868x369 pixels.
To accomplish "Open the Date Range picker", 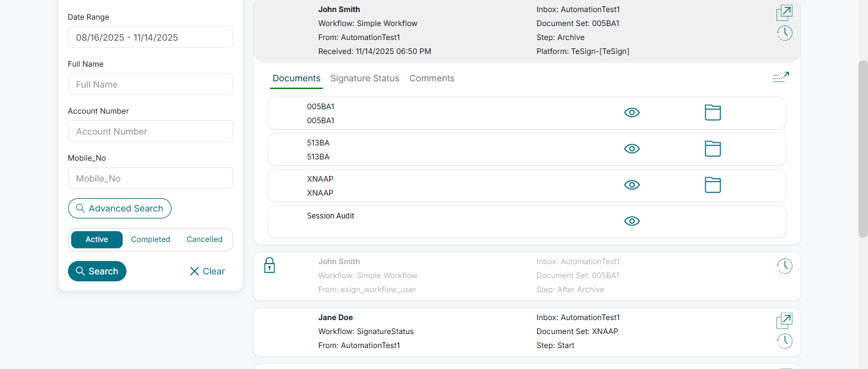I will (151, 37).
